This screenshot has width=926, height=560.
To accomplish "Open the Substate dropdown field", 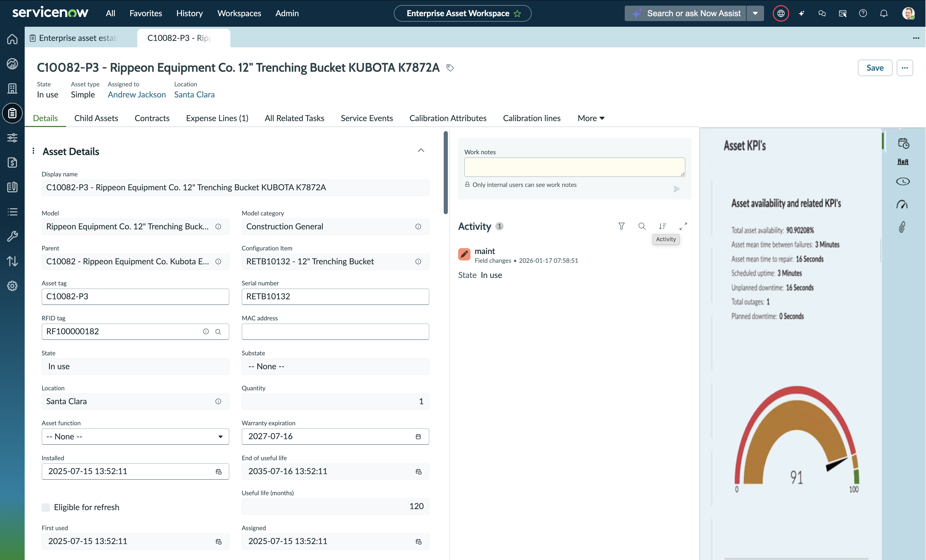I will coord(335,366).
